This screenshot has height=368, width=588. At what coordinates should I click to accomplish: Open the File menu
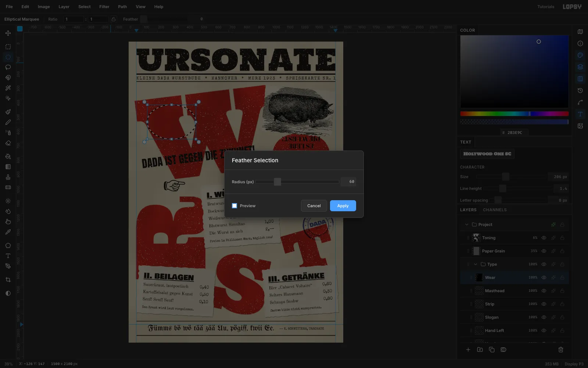(9, 7)
